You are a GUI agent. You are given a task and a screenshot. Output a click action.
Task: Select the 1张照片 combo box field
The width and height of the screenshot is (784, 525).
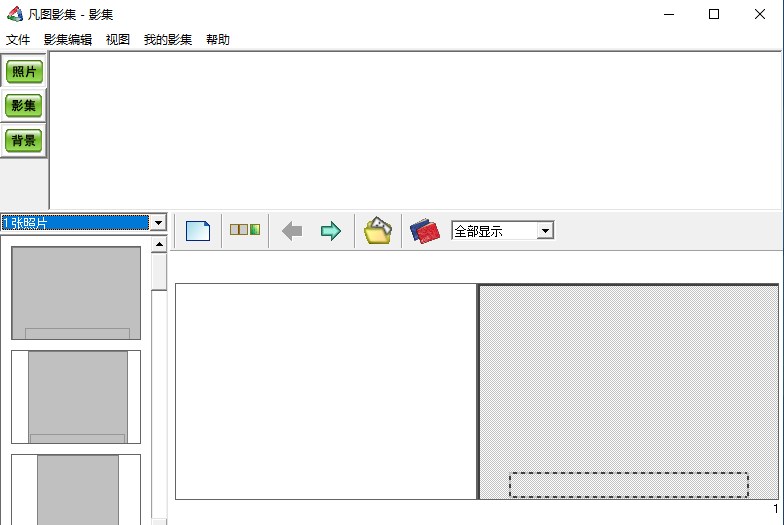click(x=75, y=222)
